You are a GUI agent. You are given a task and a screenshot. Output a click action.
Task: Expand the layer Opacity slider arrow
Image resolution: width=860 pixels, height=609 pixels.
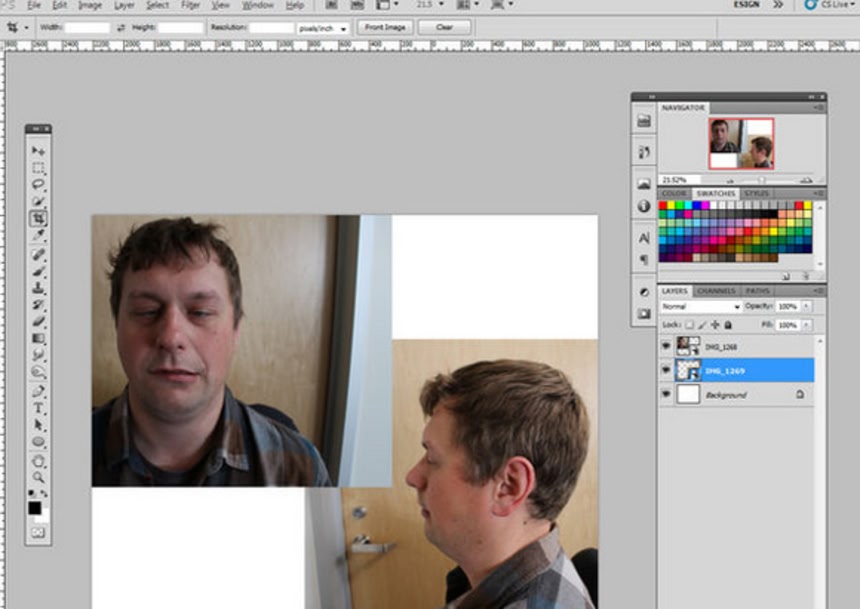pos(804,306)
